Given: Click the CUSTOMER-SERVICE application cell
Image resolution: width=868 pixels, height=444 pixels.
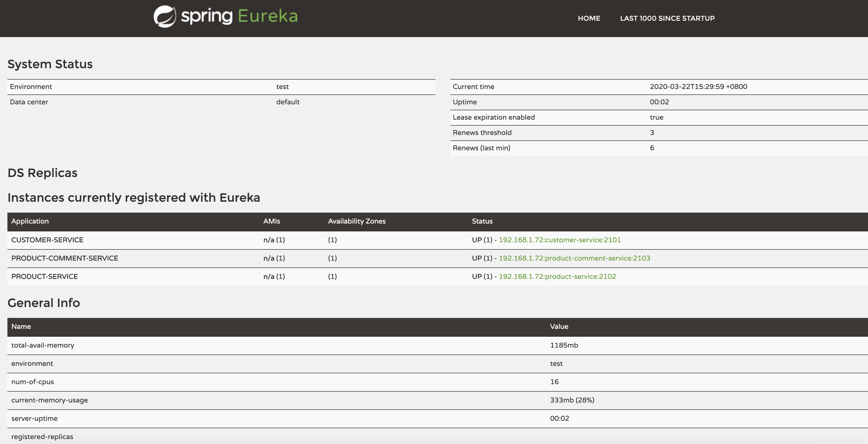Looking at the screenshot, I should (x=47, y=240).
